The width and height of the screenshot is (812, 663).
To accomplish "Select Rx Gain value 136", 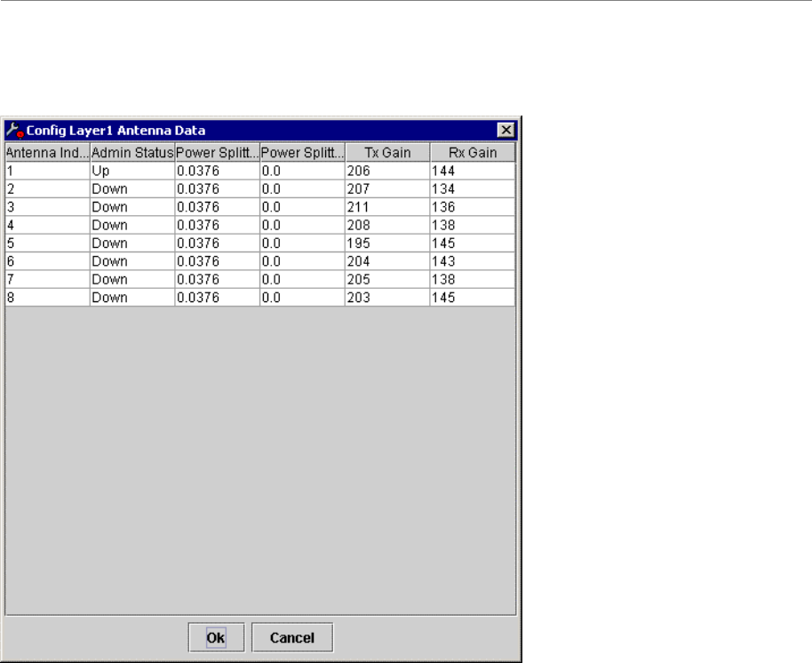I will pyautogui.click(x=473, y=207).
